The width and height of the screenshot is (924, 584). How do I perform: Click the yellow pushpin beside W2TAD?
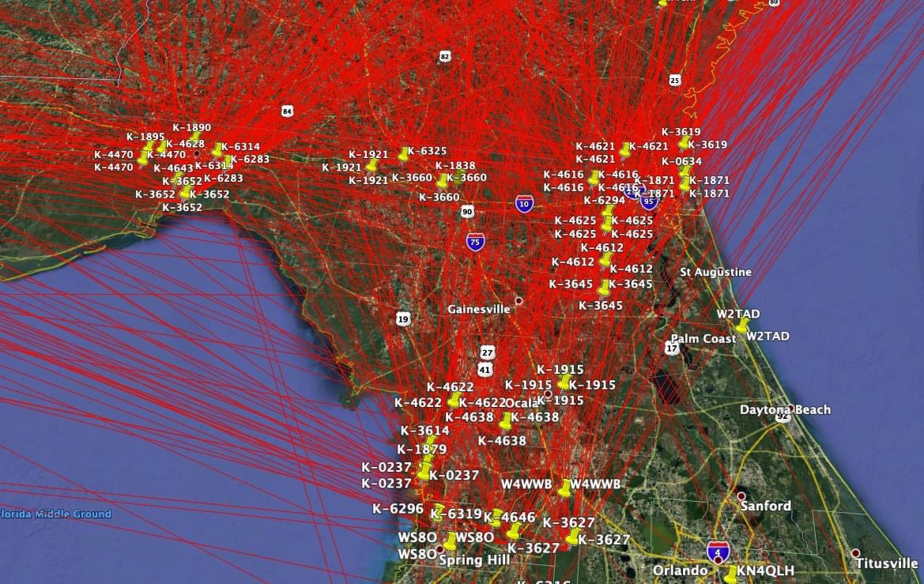coord(741,326)
